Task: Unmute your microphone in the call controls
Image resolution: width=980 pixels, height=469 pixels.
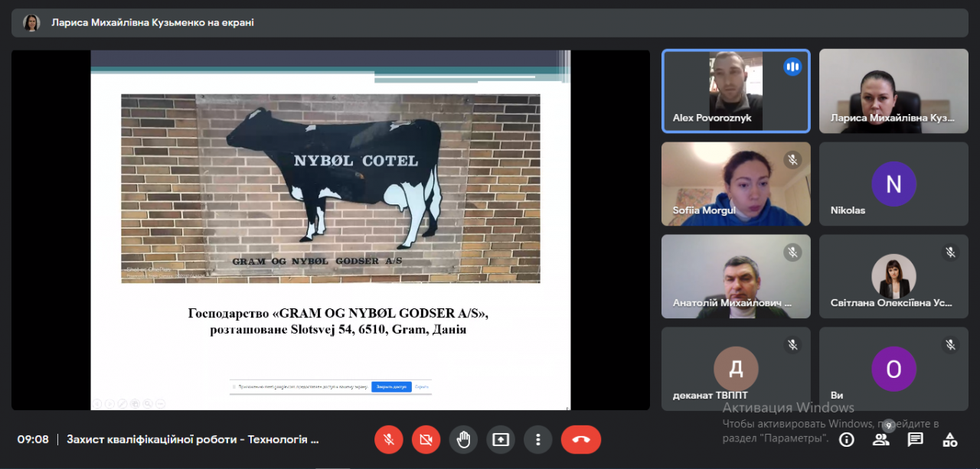Action: tap(388, 439)
